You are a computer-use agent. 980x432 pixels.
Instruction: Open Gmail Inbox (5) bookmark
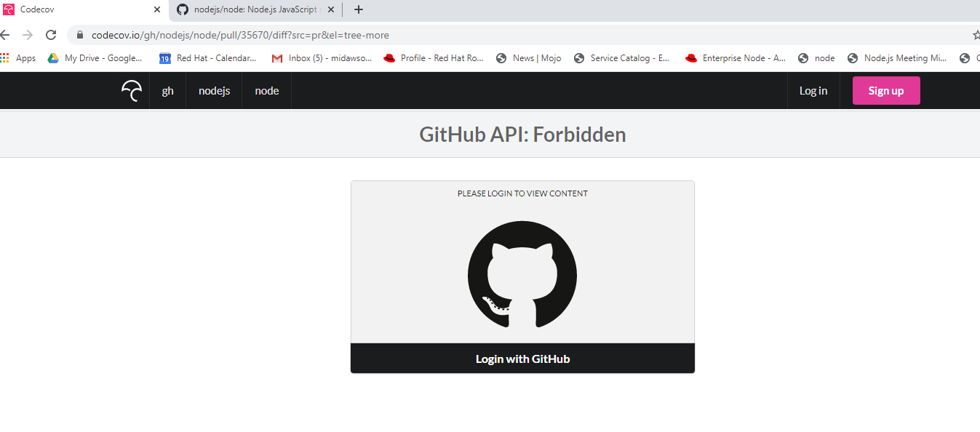(322, 58)
